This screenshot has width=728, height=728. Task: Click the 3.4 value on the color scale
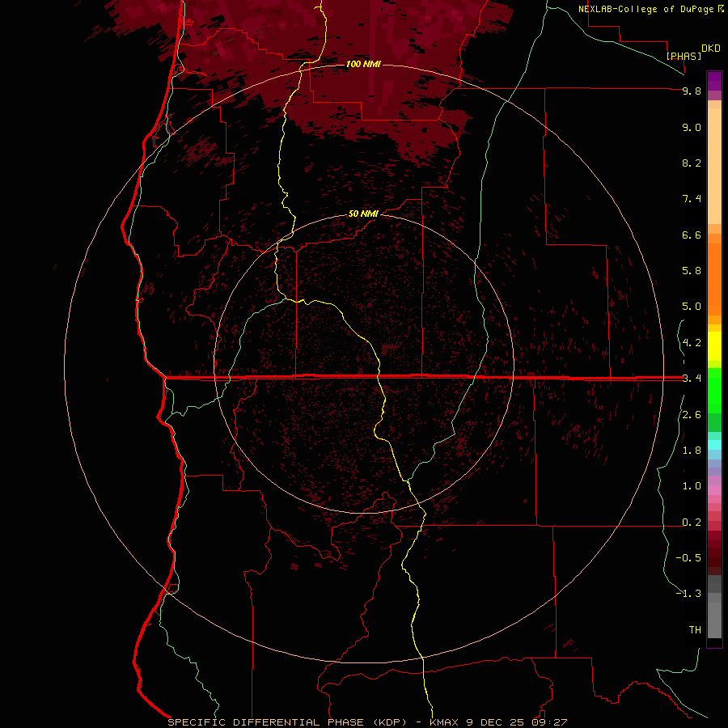692,379
